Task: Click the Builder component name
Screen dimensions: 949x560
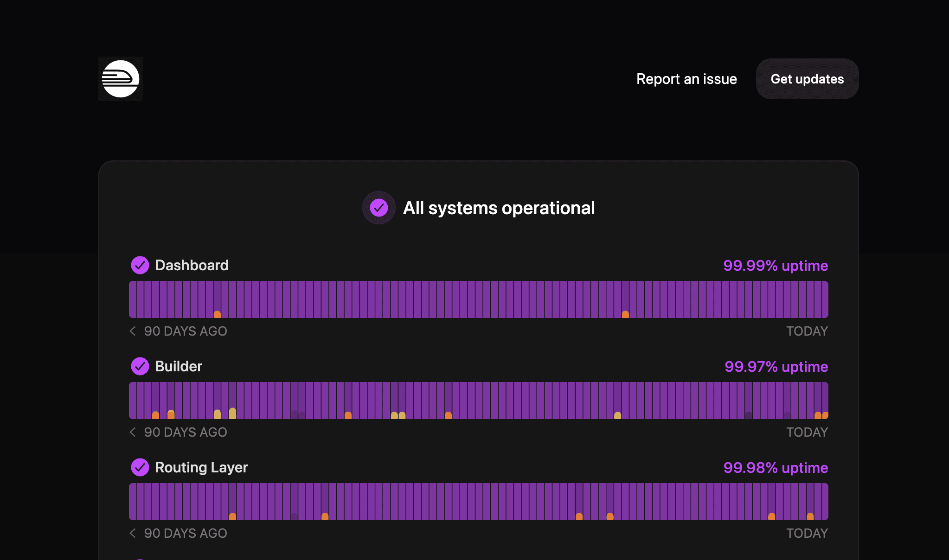Action: 179,366
